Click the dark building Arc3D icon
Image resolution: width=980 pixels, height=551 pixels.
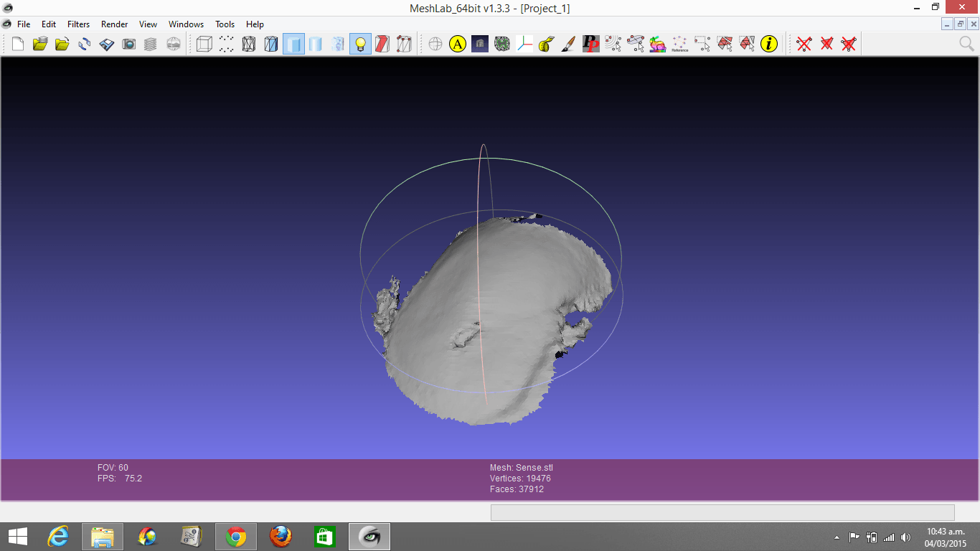pyautogui.click(x=480, y=44)
